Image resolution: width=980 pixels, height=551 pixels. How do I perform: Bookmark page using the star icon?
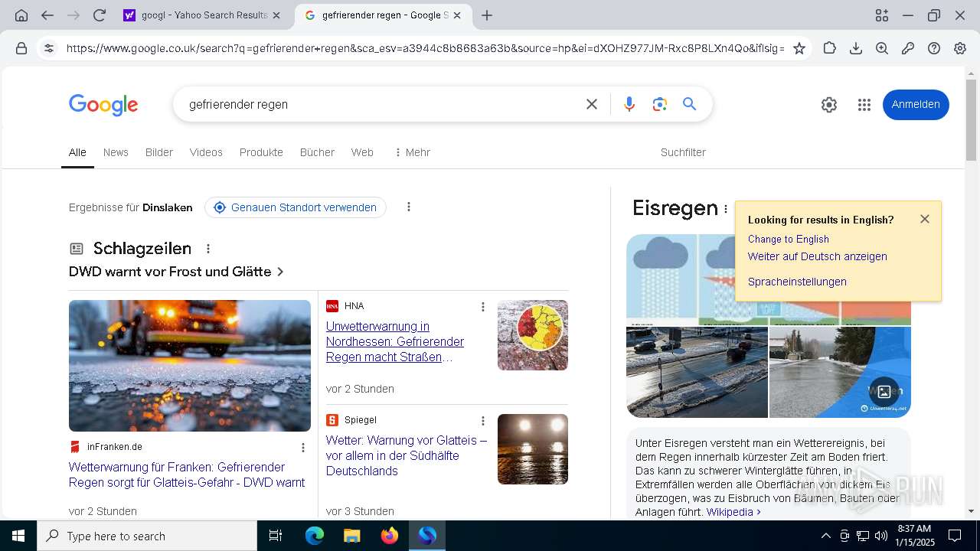click(799, 48)
